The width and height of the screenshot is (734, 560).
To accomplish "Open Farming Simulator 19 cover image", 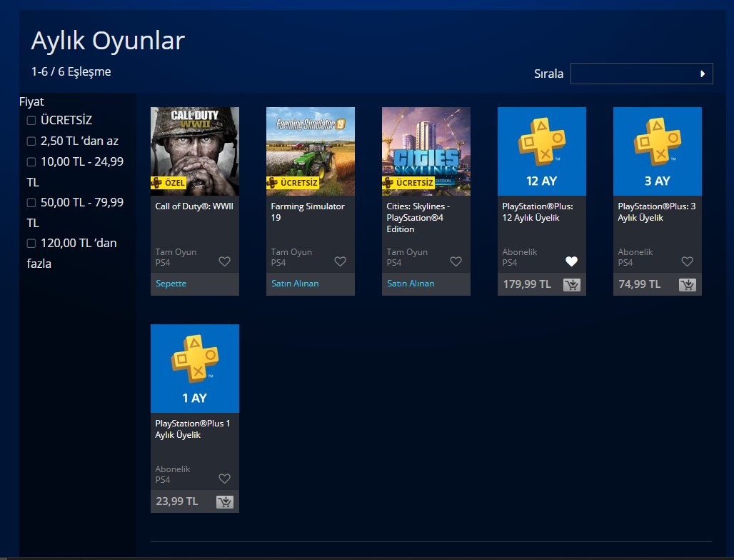I will coord(311,151).
